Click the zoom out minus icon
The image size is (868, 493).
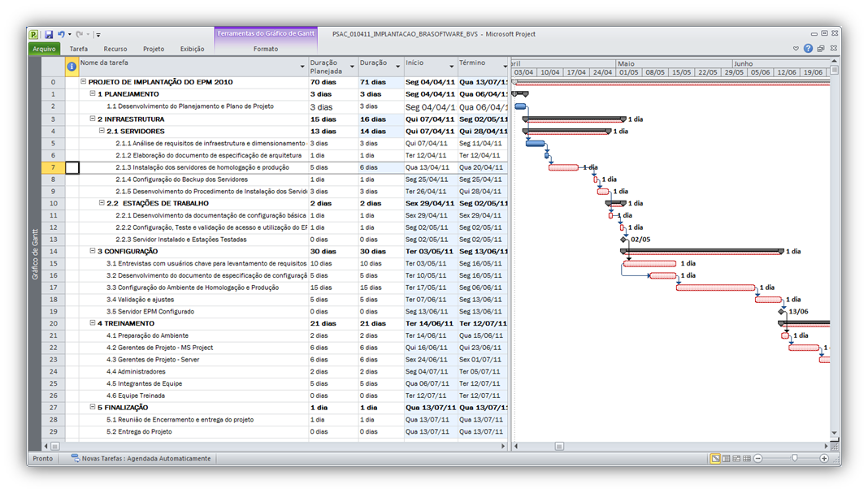pos(757,457)
